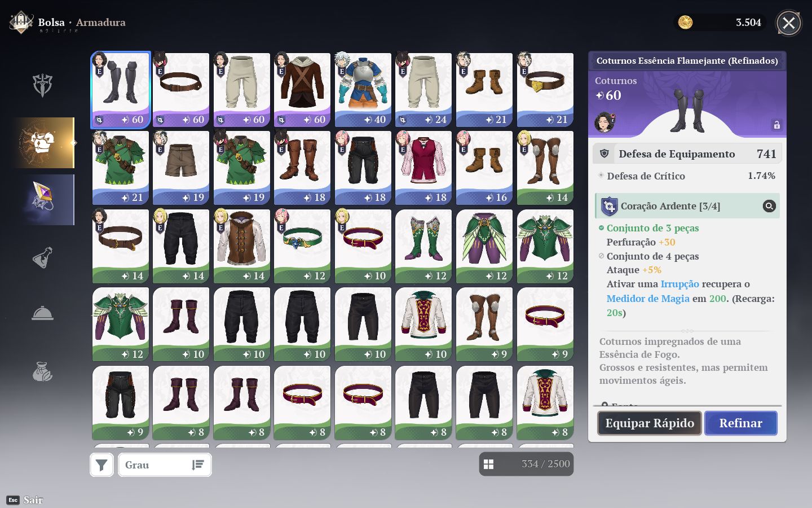The height and width of the screenshot is (508, 812).
Task: Choose the tall brown boots, level 18
Action: (302, 168)
